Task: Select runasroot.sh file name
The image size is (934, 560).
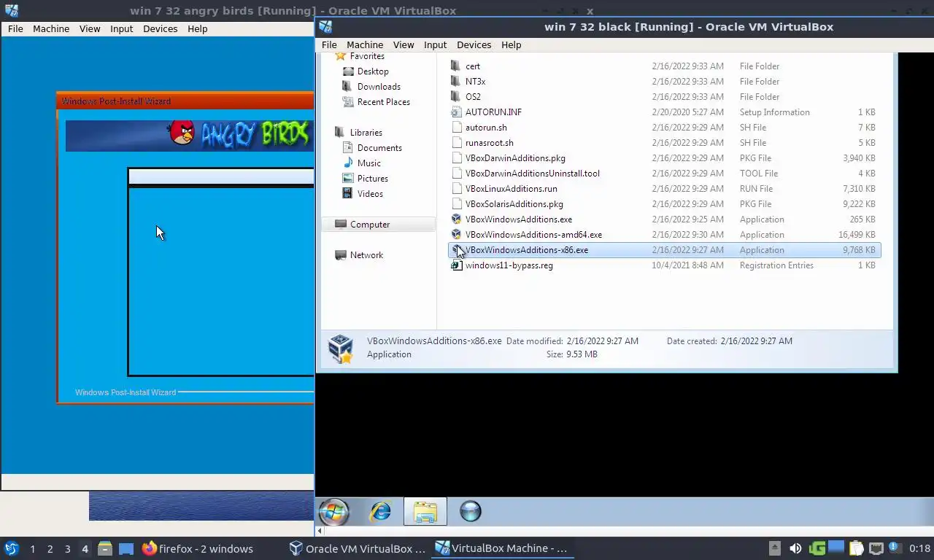Action: pyautogui.click(x=490, y=143)
